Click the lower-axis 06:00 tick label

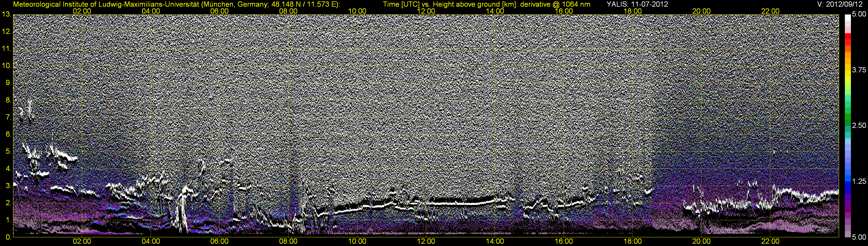click(219, 242)
